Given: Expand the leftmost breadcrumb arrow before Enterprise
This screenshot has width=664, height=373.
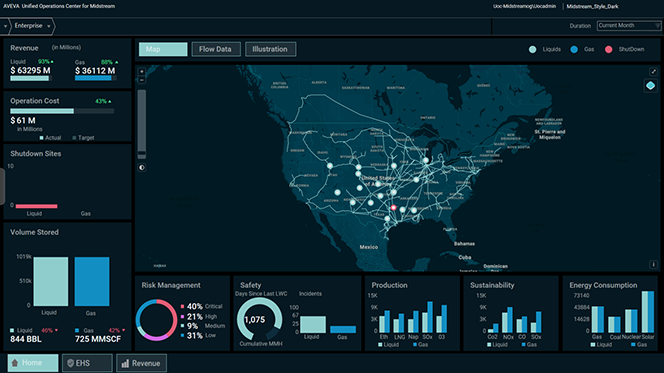Looking at the screenshot, I should (x=5, y=26).
